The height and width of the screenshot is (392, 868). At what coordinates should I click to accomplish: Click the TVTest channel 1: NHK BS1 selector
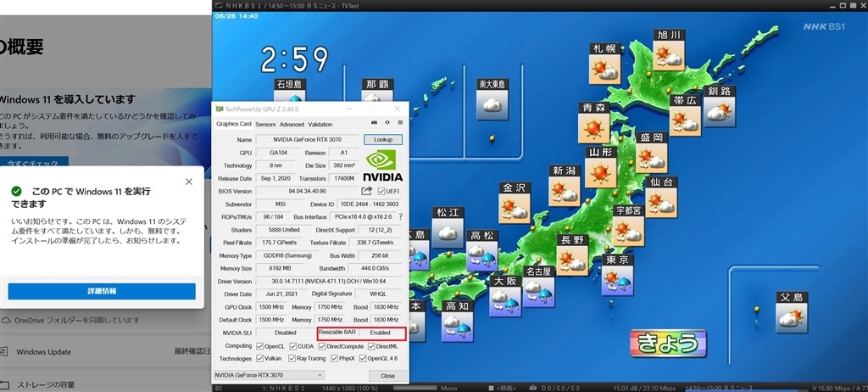point(283,388)
